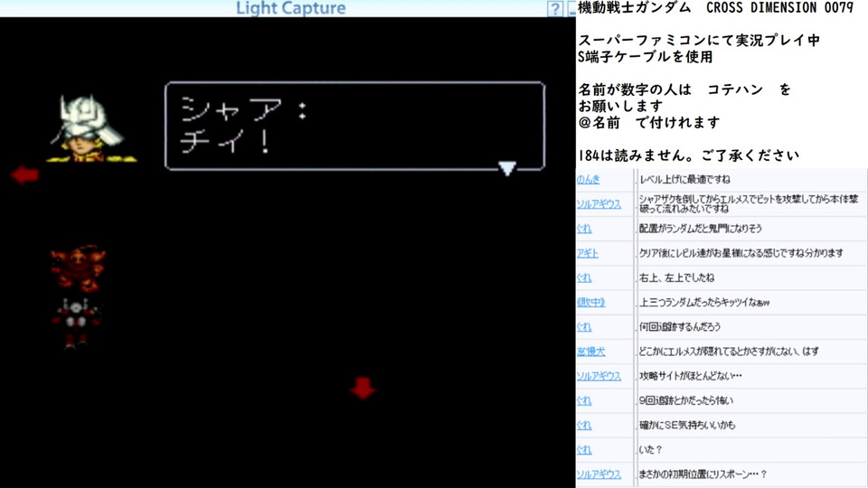Click the line 名前が数字の人は コテハン を
The width and height of the screenshot is (868, 488).
pyautogui.click(x=684, y=89)
